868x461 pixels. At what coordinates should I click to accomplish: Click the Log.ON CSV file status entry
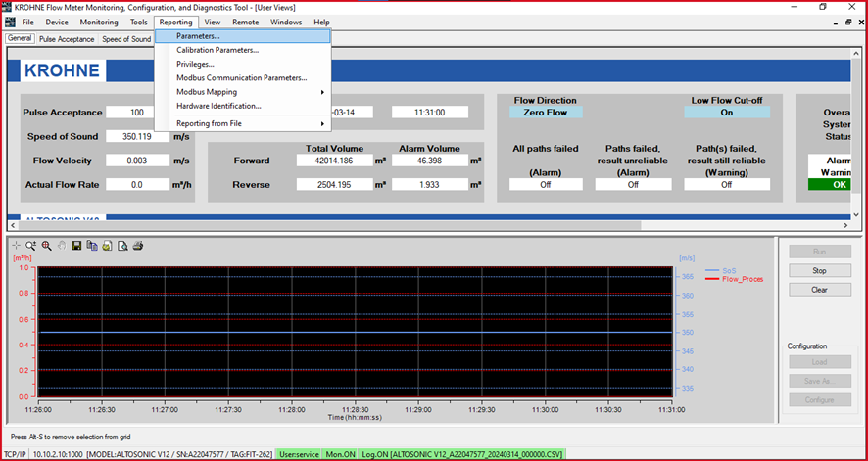(x=461, y=454)
